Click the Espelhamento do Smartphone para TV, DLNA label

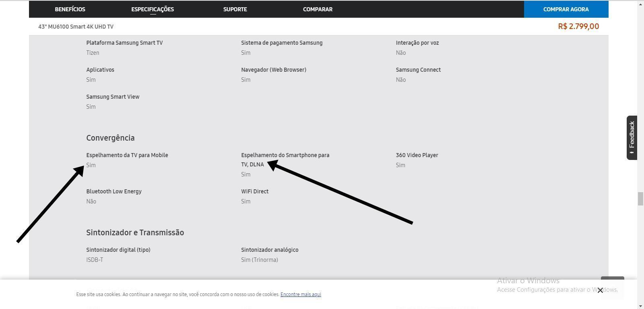tap(285, 160)
